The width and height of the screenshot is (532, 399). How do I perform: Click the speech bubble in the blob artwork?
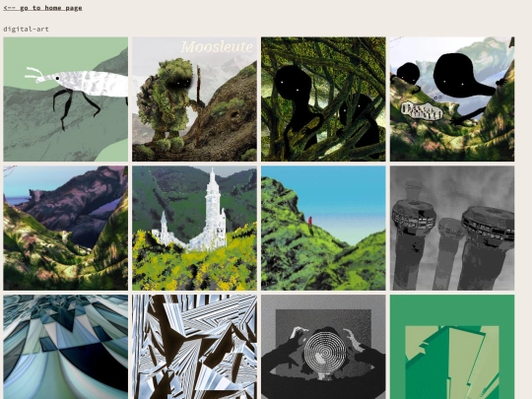pos(422,110)
